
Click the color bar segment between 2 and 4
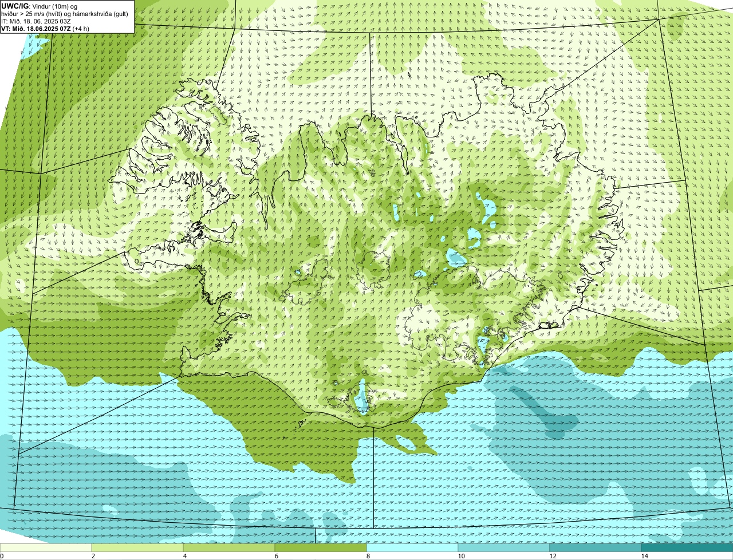(137, 547)
